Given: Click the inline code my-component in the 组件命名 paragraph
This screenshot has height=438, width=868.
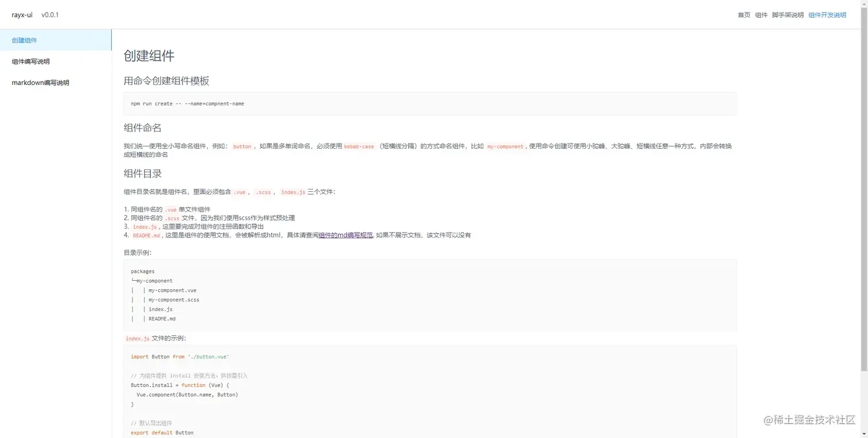Looking at the screenshot, I should click(x=505, y=146).
